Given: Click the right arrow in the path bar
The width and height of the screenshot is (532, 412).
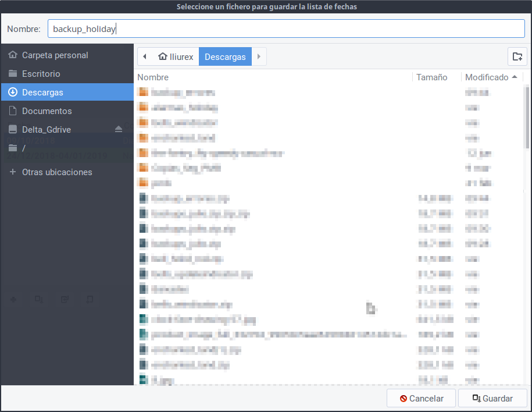Looking at the screenshot, I should (259, 57).
